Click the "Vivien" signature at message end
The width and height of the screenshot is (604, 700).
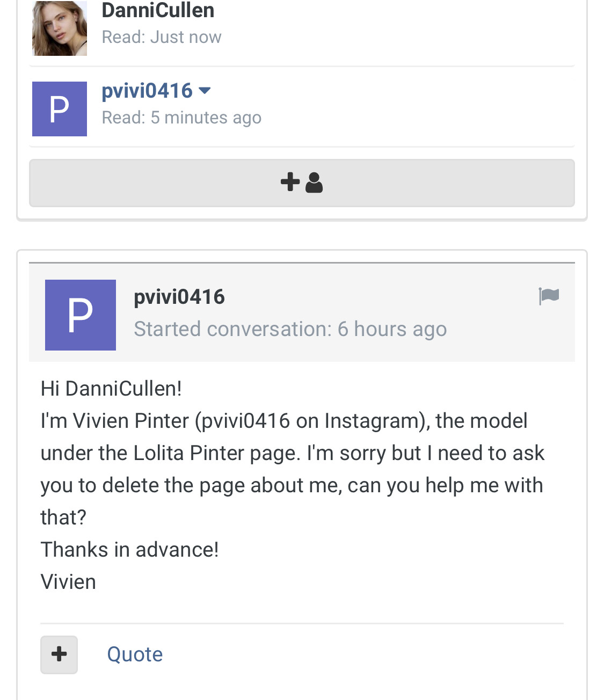pyautogui.click(x=68, y=582)
